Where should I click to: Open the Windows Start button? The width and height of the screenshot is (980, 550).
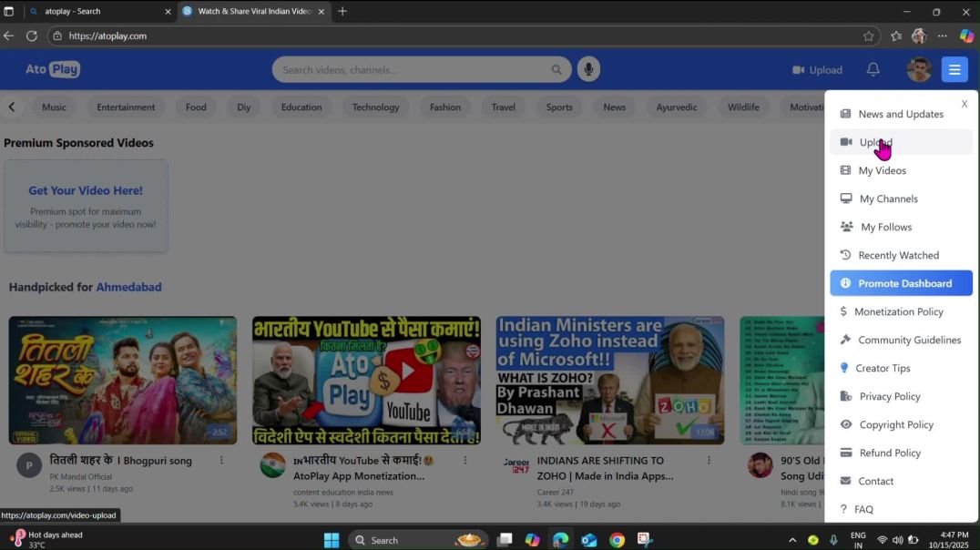click(331, 540)
